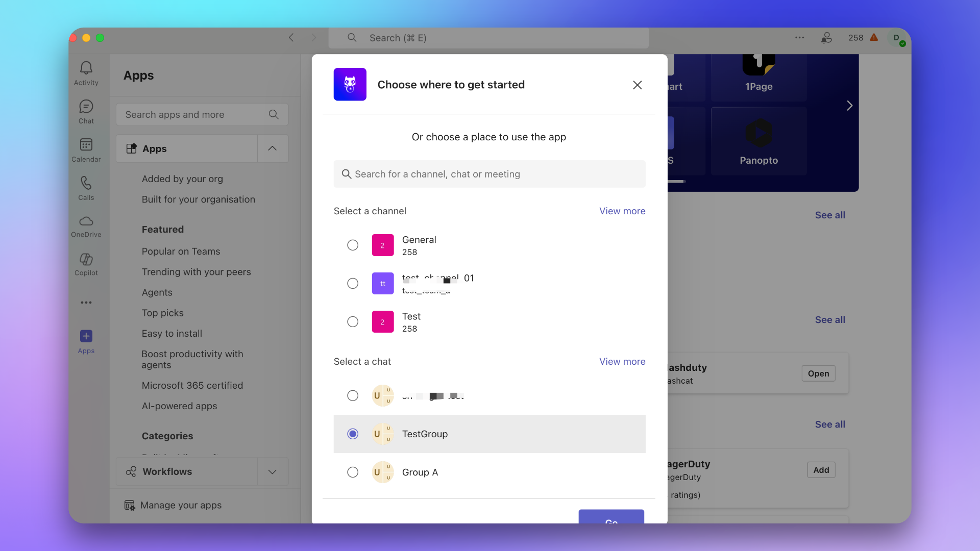Viewport: 980px width, 551px height.
Task: Select the General channel radio button
Action: 353,245
